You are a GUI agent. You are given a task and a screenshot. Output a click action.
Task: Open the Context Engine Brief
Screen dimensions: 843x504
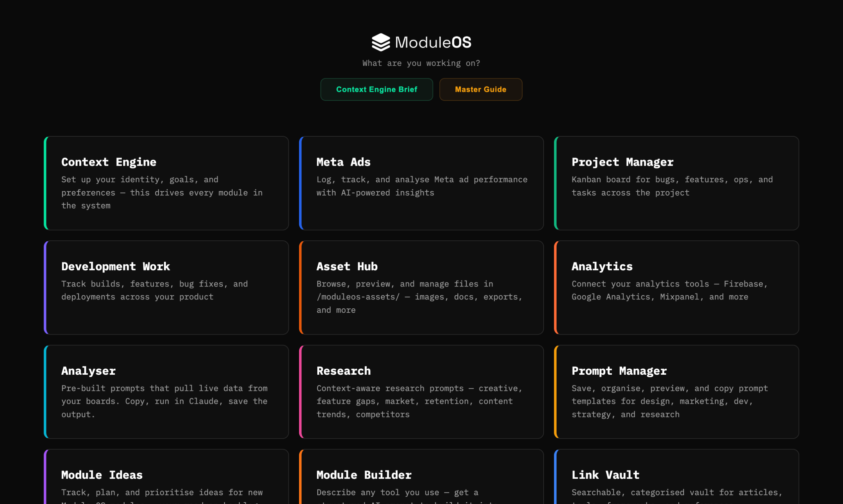377,89
